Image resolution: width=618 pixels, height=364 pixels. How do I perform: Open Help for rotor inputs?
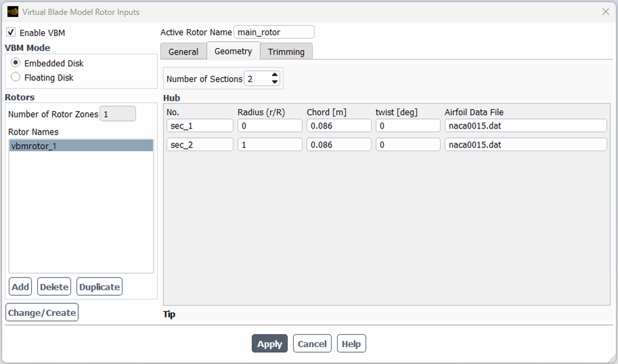point(351,344)
